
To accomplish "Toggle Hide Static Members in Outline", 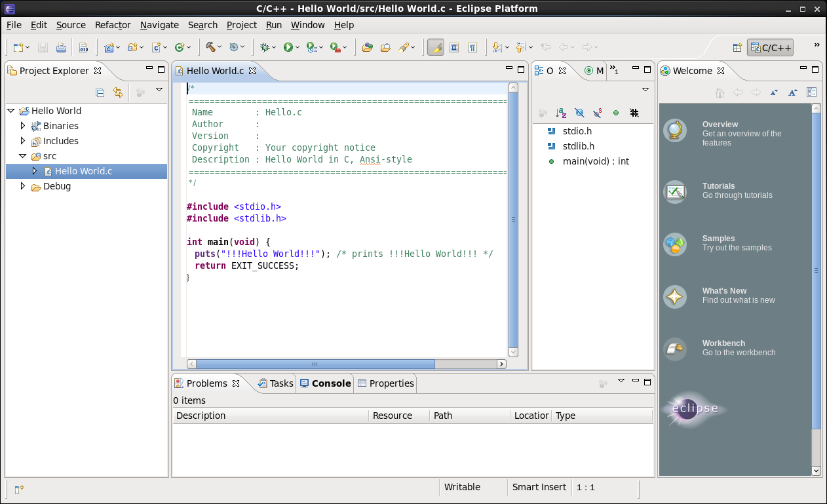I will 598,113.
